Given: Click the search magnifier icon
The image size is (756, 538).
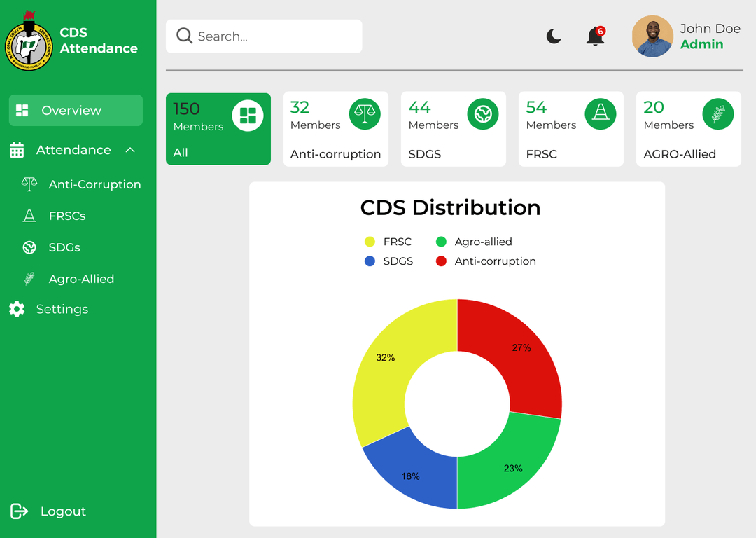Looking at the screenshot, I should click(x=183, y=36).
